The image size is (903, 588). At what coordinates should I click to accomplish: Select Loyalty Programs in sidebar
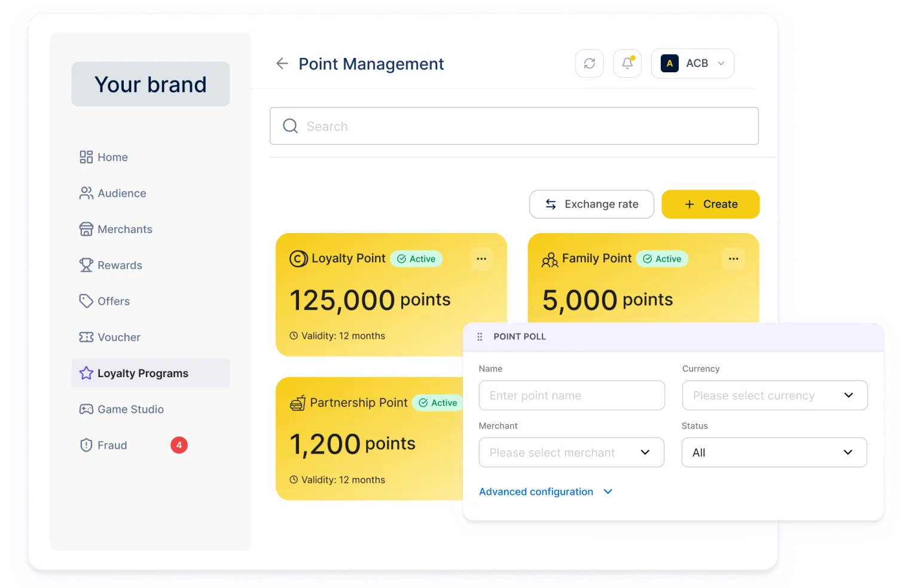(151, 373)
